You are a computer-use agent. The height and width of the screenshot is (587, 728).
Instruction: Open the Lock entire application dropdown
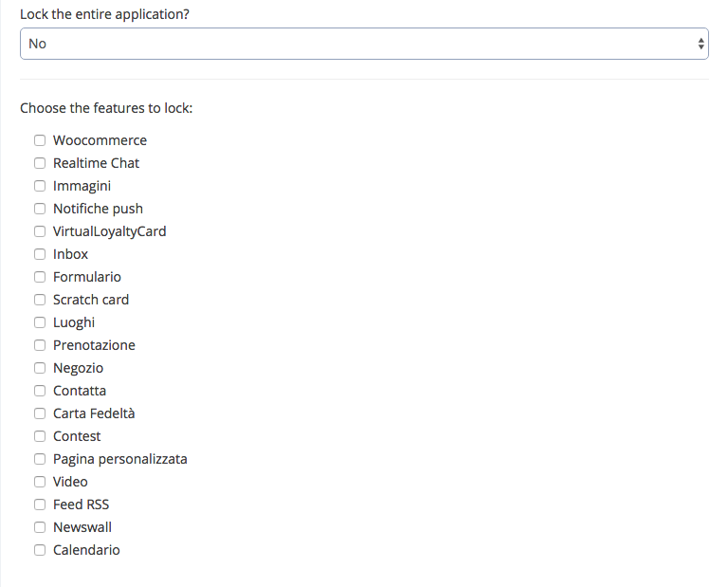(x=364, y=44)
